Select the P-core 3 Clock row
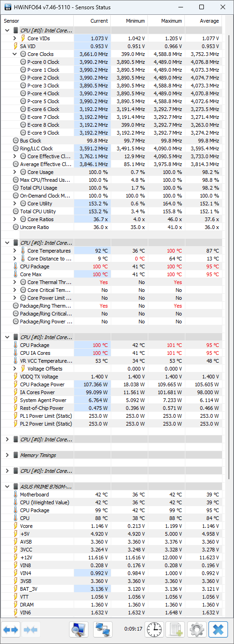This screenshot has width=234, height=644. (112, 86)
